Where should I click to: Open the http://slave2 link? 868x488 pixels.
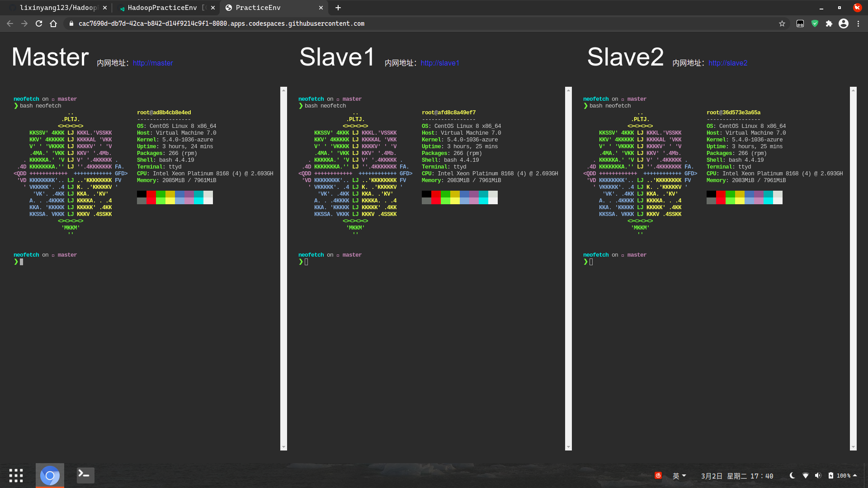click(x=728, y=63)
